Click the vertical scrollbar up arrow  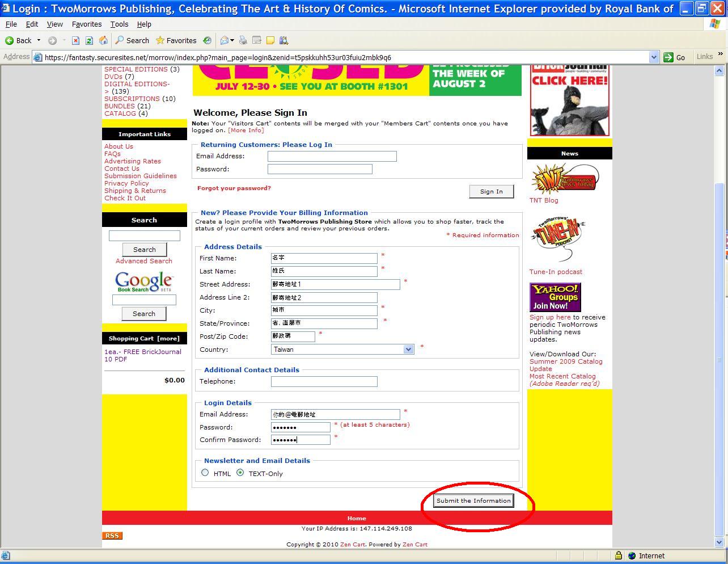720,70
